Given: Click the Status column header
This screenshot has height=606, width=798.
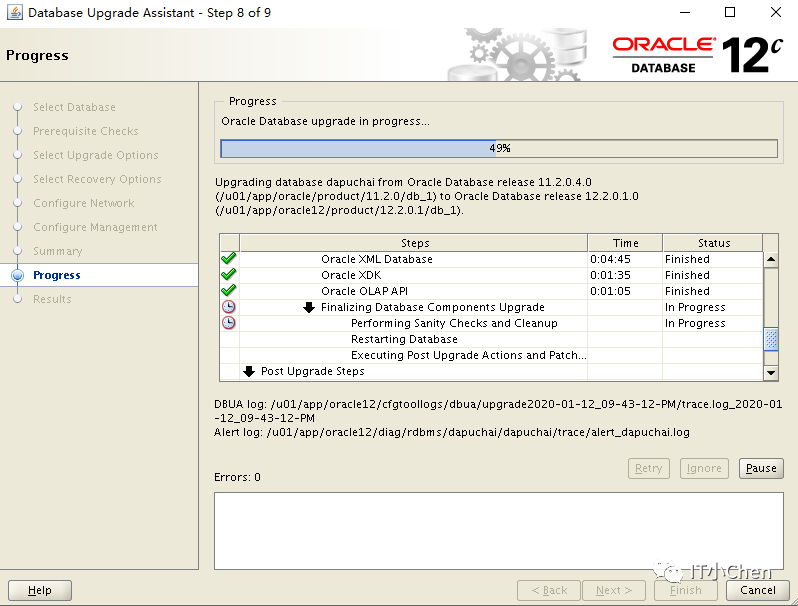Looking at the screenshot, I should click(x=713, y=243).
